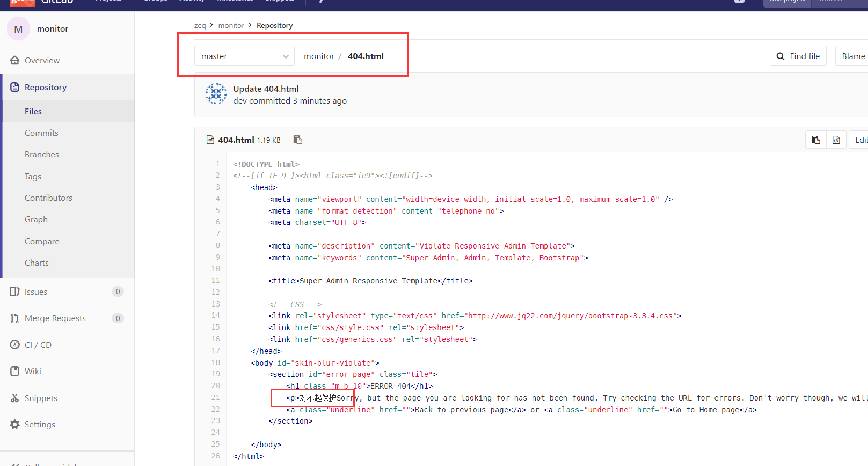868x466 pixels.
Task: Open Snippets in the sidebar
Action: 41,398
